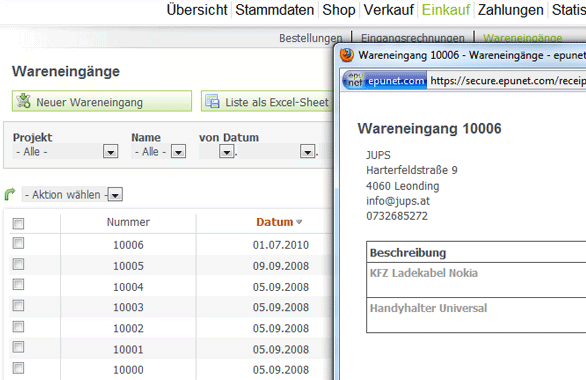
Task: Switch to the Wareneingänge subtab
Action: tap(522, 38)
